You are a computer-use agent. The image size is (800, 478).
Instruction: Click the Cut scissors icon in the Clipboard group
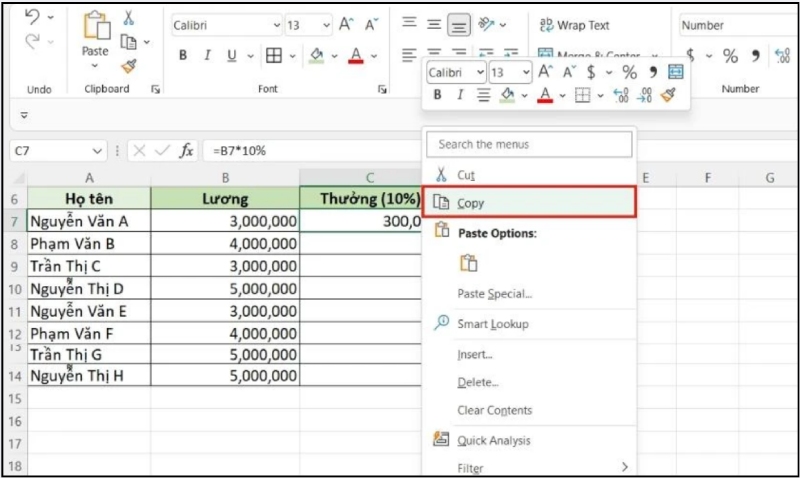pyautogui.click(x=129, y=18)
